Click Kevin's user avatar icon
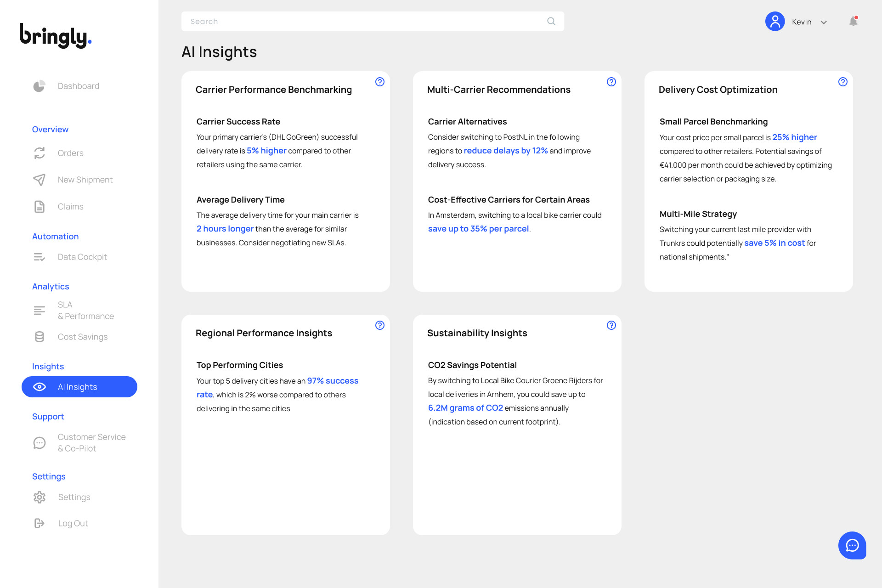882x588 pixels. pyautogui.click(x=775, y=22)
